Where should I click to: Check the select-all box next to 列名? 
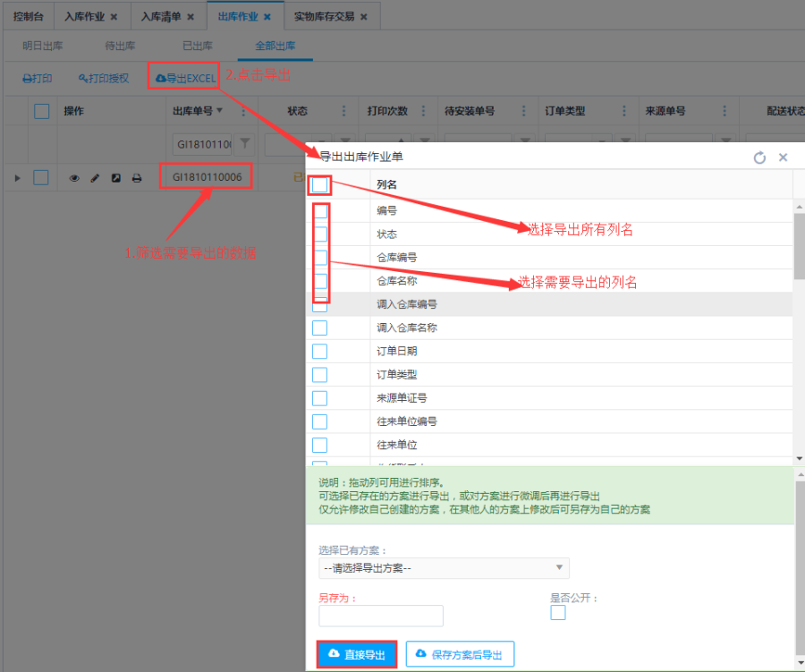tap(320, 185)
